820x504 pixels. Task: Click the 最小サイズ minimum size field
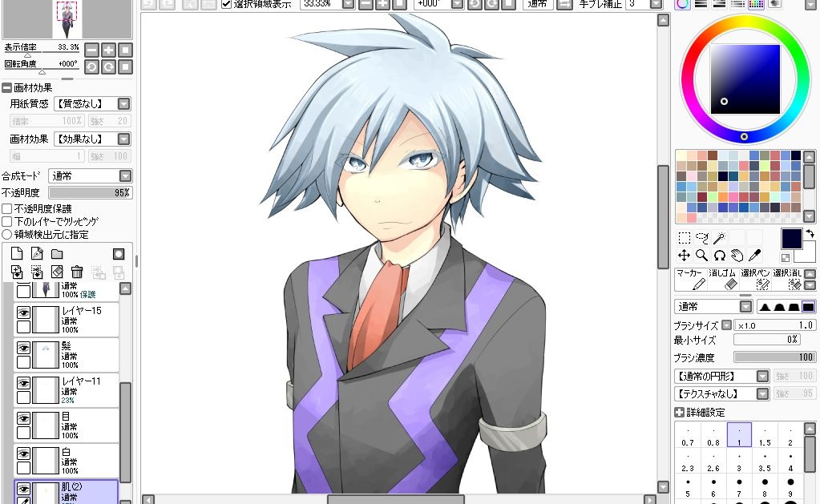[x=766, y=340]
